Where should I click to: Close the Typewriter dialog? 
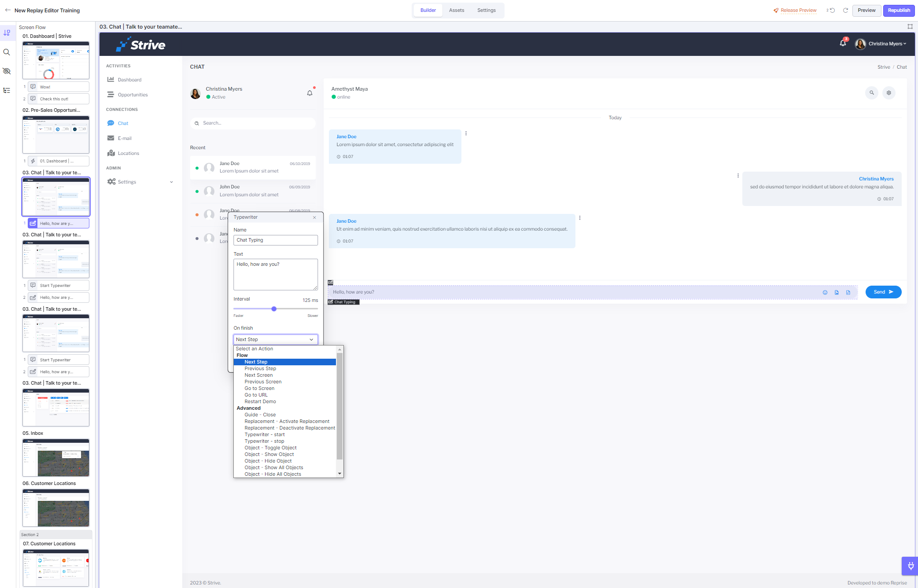pyautogui.click(x=314, y=217)
